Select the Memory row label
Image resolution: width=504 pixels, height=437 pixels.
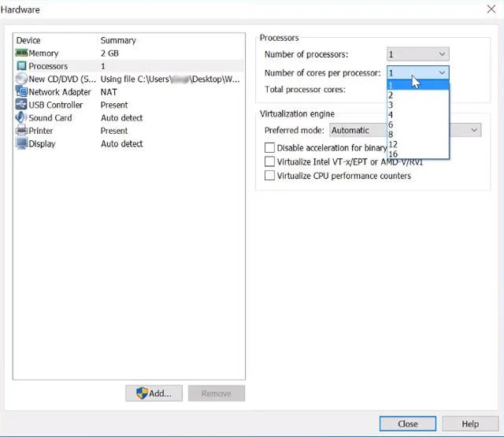pyautogui.click(x=43, y=53)
